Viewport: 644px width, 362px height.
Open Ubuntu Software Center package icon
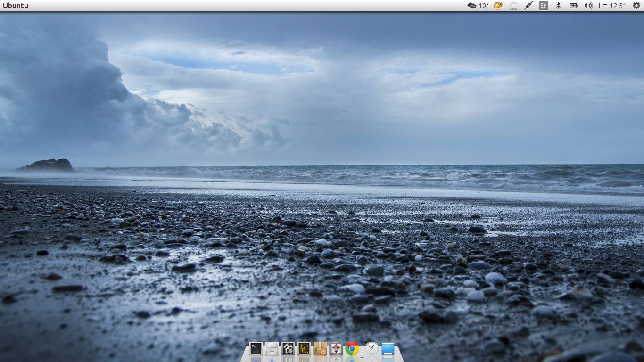tap(320, 348)
